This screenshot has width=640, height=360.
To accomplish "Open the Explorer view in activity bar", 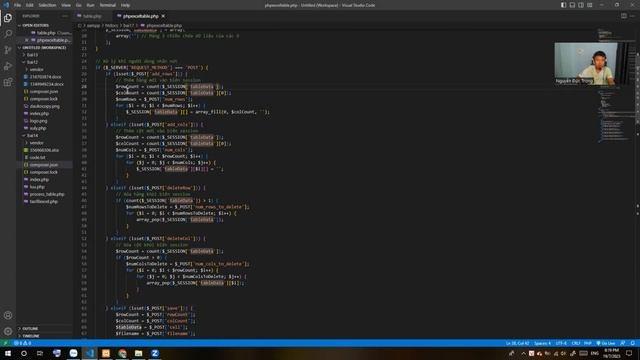I will click(x=8, y=18).
